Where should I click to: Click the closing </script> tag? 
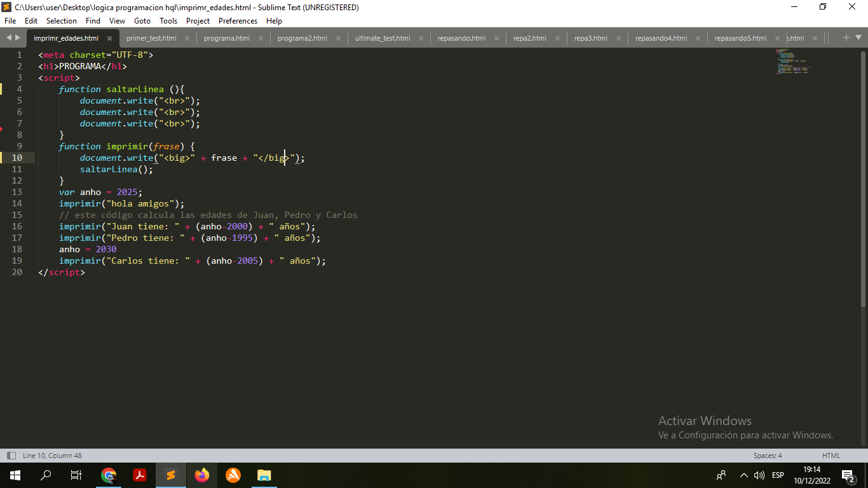click(x=62, y=272)
